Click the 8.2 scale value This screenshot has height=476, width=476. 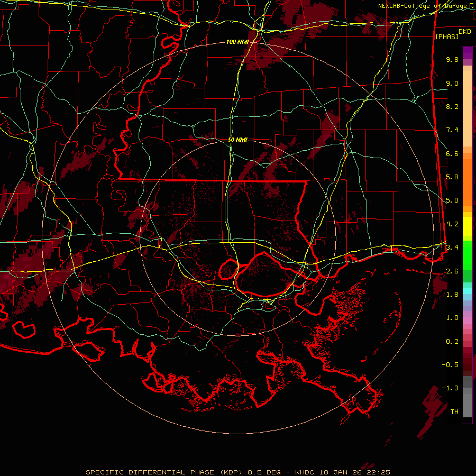point(452,106)
